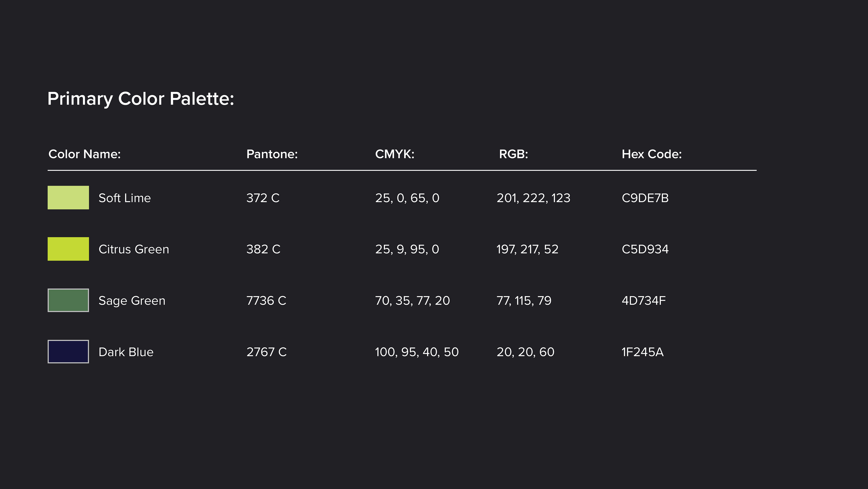Screen dimensions: 868x489
Task: Select hex code C5D934
Action: [x=645, y=249]
